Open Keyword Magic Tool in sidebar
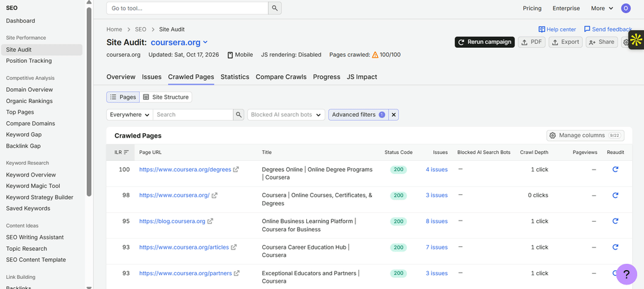This screenshot has height=289, width=644. pyautogui.click(x=33, y=186)
